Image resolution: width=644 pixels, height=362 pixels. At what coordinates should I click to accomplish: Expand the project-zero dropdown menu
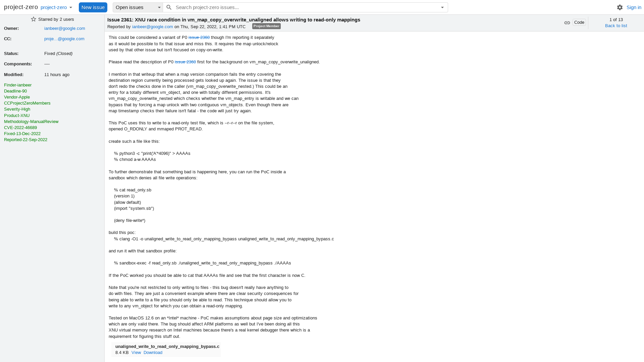coord(70,7)
